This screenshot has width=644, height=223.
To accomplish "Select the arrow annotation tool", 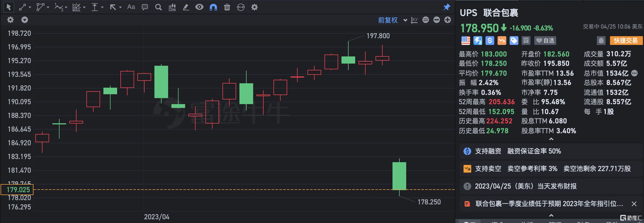I will pyautogui.click(x=113, y=7).
